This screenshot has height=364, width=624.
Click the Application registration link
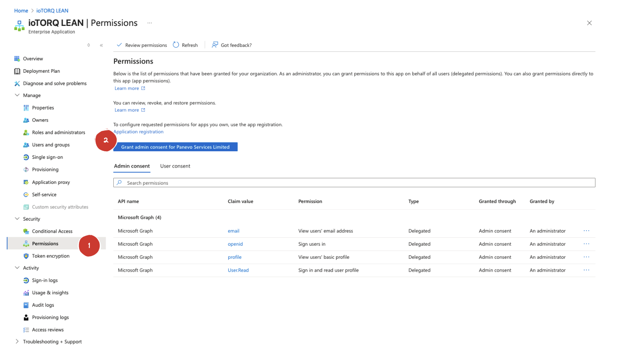point(138,132)
